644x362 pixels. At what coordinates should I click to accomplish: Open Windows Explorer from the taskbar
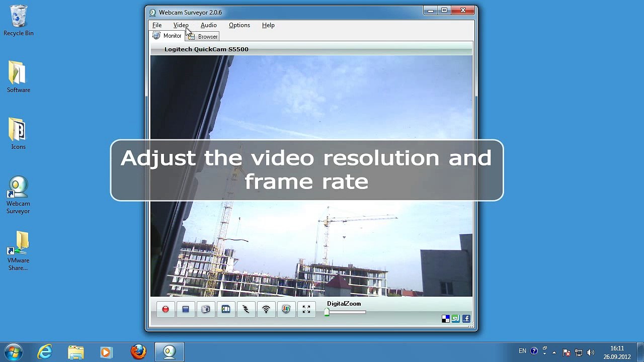(76, 352)
